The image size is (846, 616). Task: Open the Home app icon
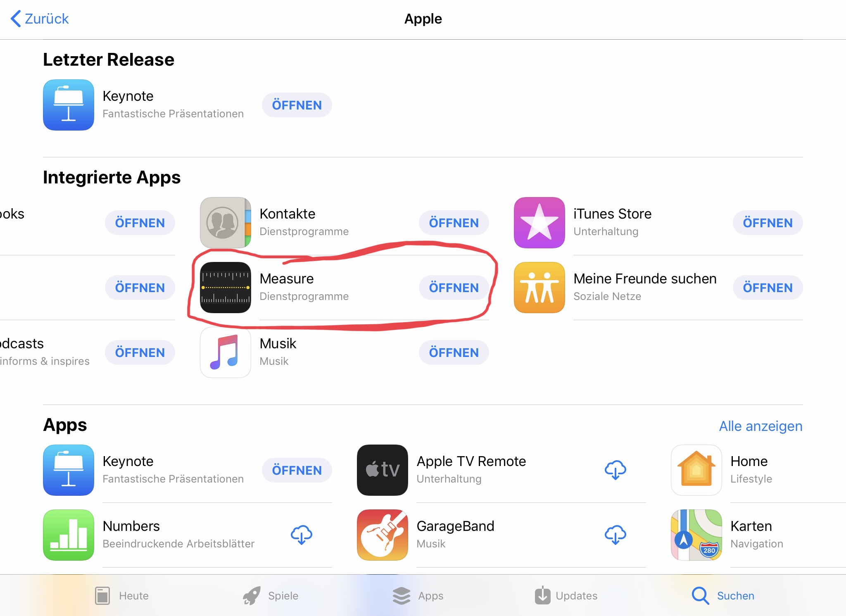696,470
